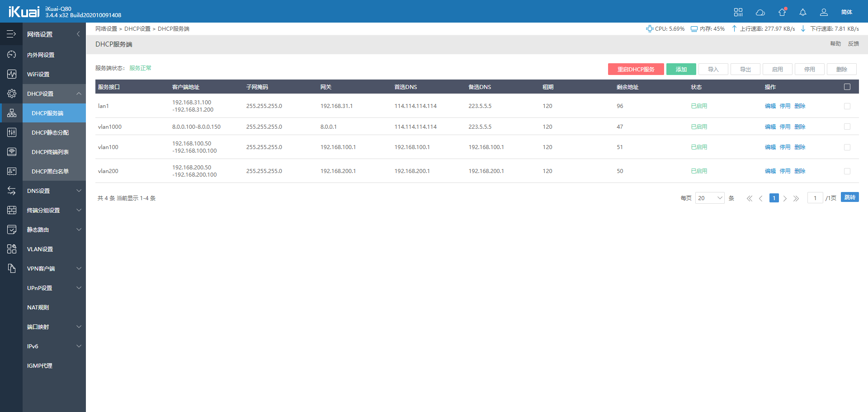
Task: Check the vlan200 row checkbox
Action: coord(847,171)
